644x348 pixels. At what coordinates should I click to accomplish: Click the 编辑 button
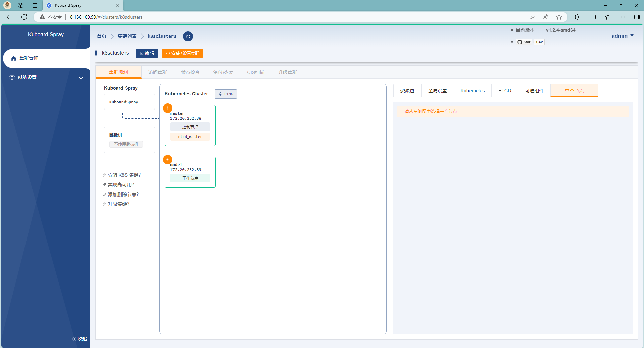(147, 53)
